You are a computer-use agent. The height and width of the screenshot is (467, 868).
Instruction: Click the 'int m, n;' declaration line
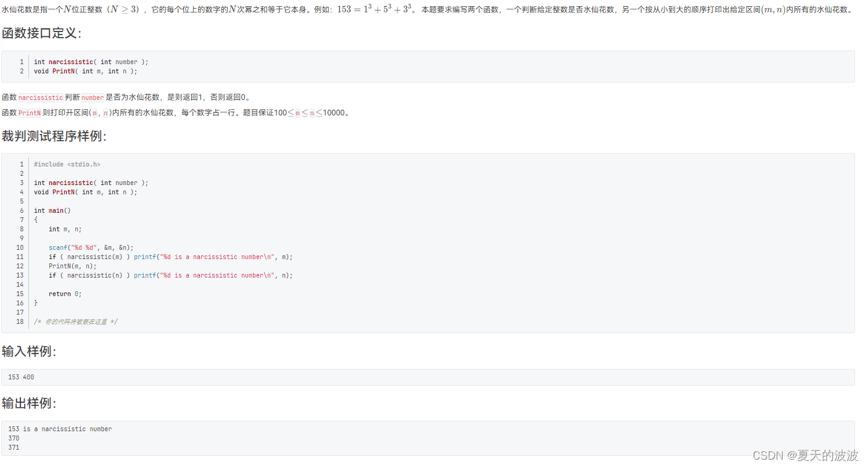pyautogui.click(x=65, y=229)
